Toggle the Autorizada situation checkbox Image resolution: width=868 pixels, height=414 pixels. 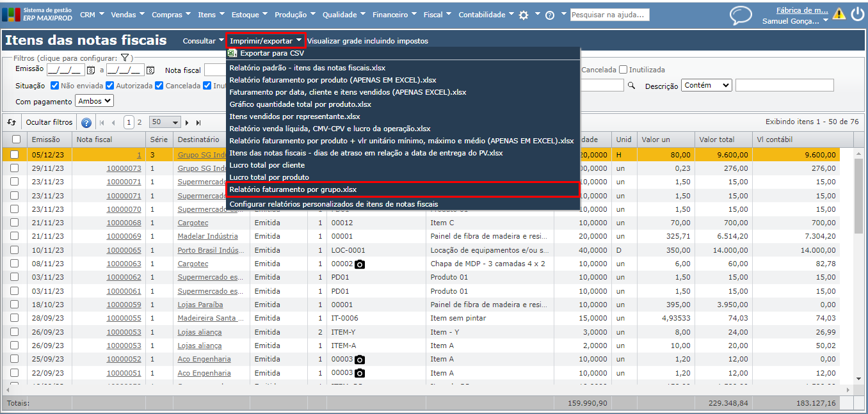tap(110, 86)
